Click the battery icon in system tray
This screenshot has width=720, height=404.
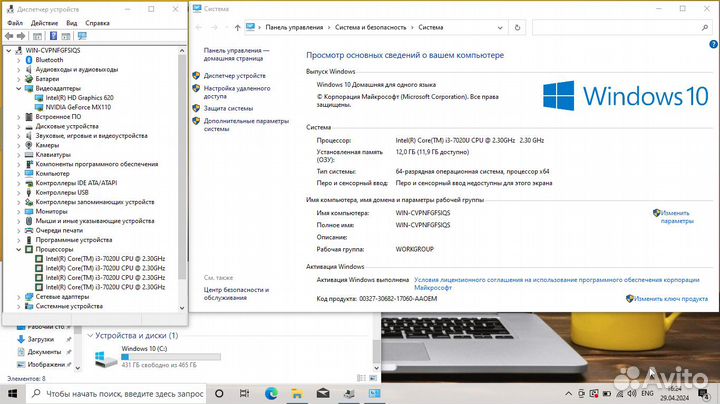coord(607,393)
